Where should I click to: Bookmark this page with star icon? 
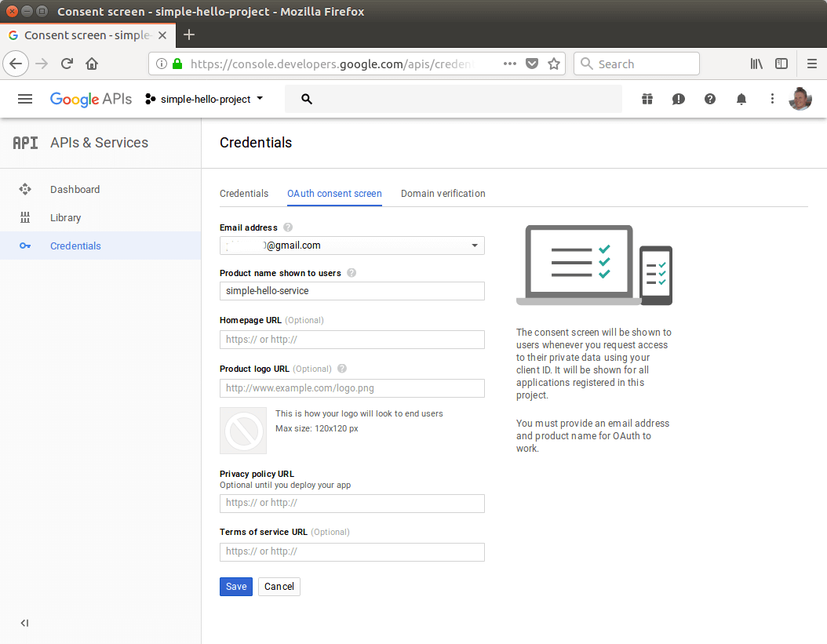pos(554,64)
